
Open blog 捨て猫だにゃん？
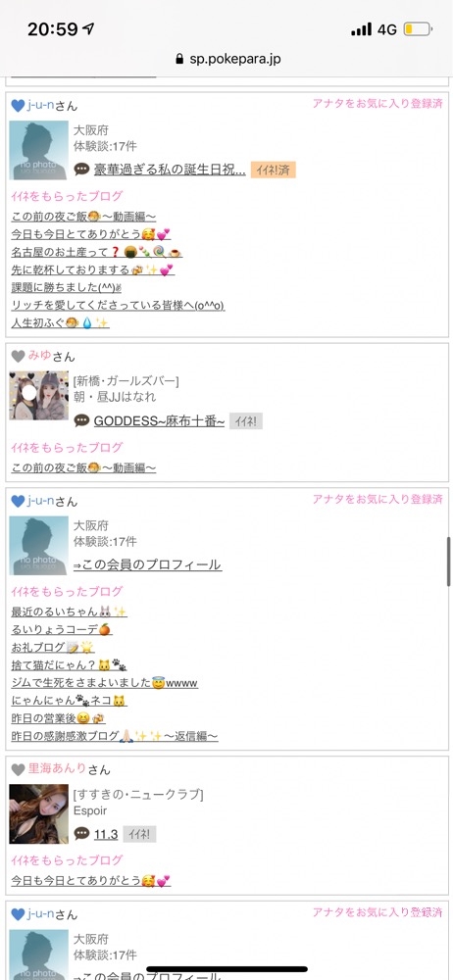[69, 665]
